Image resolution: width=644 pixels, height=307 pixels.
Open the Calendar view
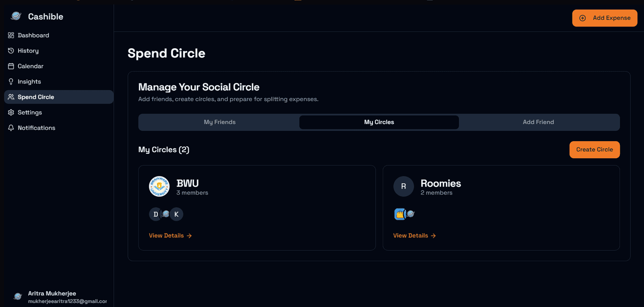tap(11, 66)
